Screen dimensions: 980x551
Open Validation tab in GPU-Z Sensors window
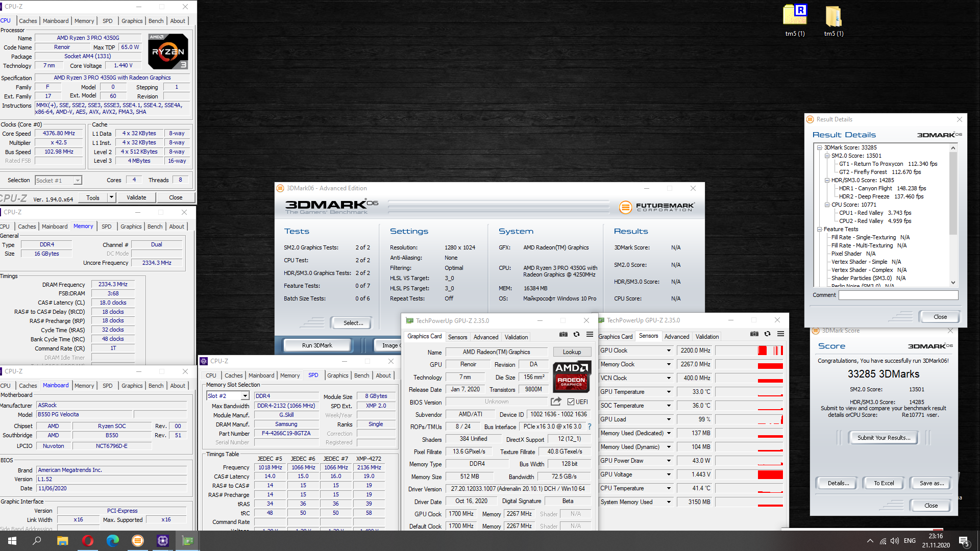click(x=707, y=337)
